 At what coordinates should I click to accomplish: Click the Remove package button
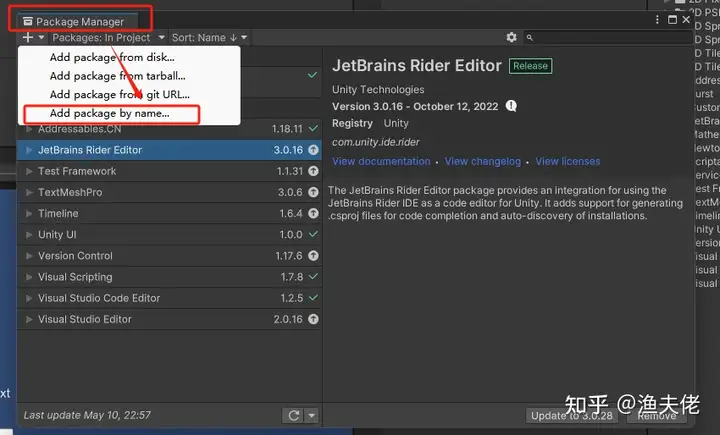pos(657,415)
